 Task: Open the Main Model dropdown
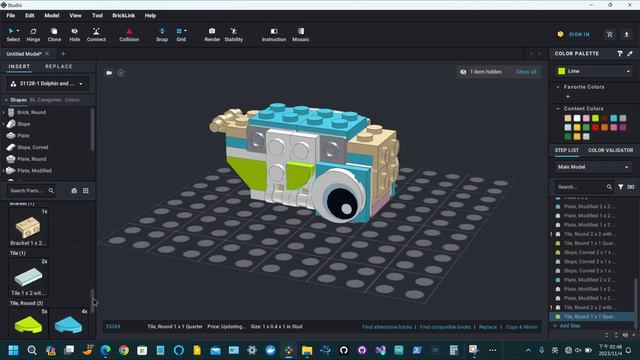(594, 167)
